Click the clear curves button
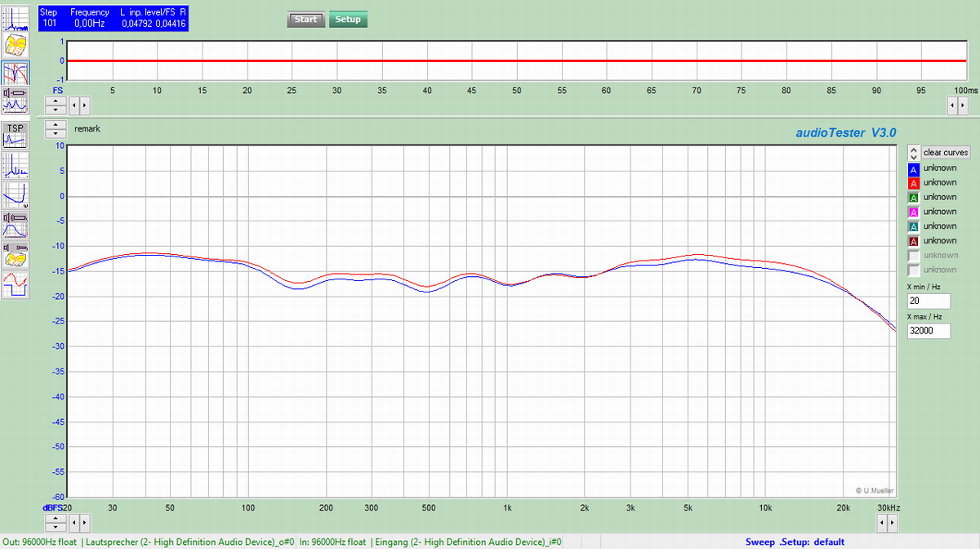This screenshot has height=549, width=980. tap(946, 153)
